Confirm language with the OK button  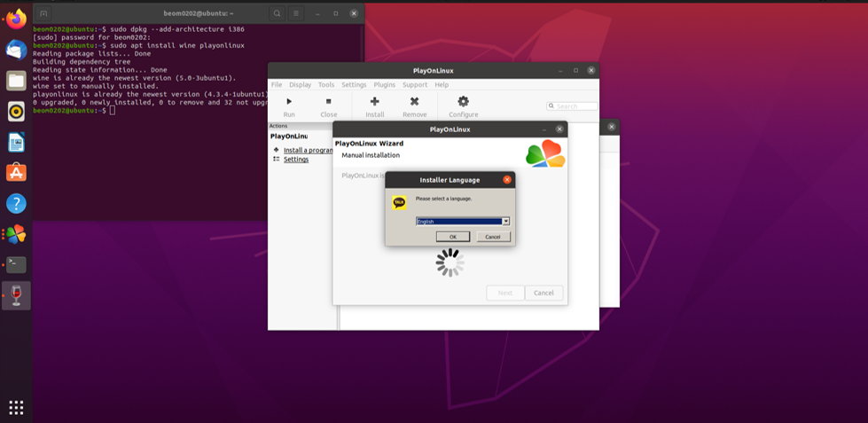point(452,237)
